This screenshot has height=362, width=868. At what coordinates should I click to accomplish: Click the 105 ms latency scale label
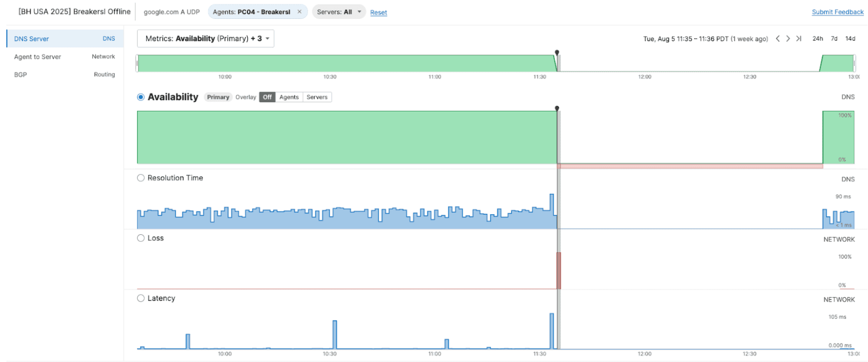coord(837,317)
